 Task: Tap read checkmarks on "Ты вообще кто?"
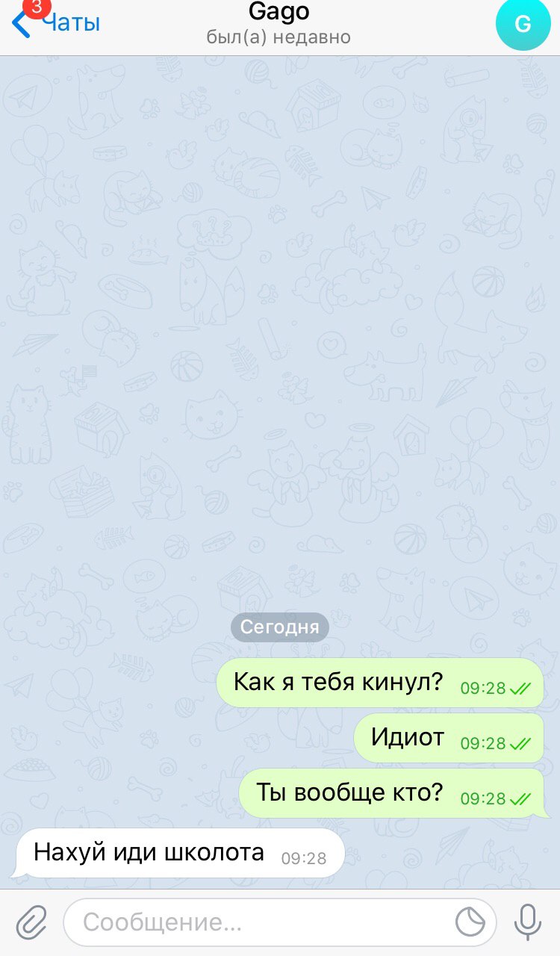coord(520,799)
